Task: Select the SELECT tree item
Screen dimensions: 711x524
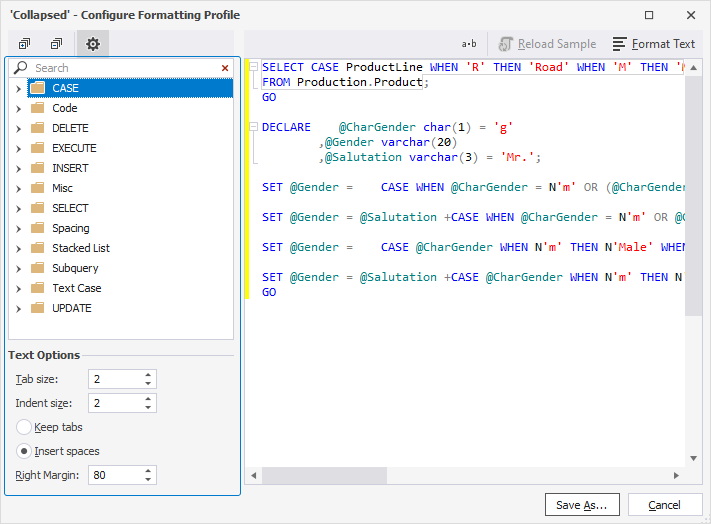Action: point(70,208)
